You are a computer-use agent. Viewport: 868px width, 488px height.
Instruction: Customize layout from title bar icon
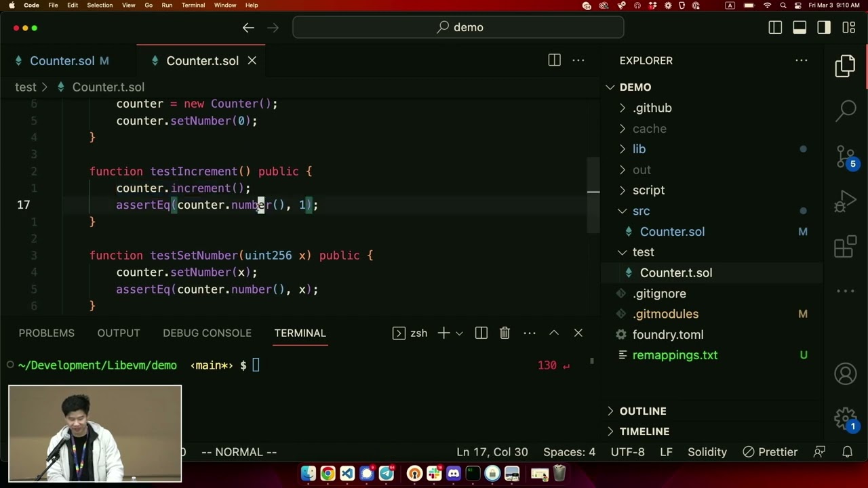(849, 28)
